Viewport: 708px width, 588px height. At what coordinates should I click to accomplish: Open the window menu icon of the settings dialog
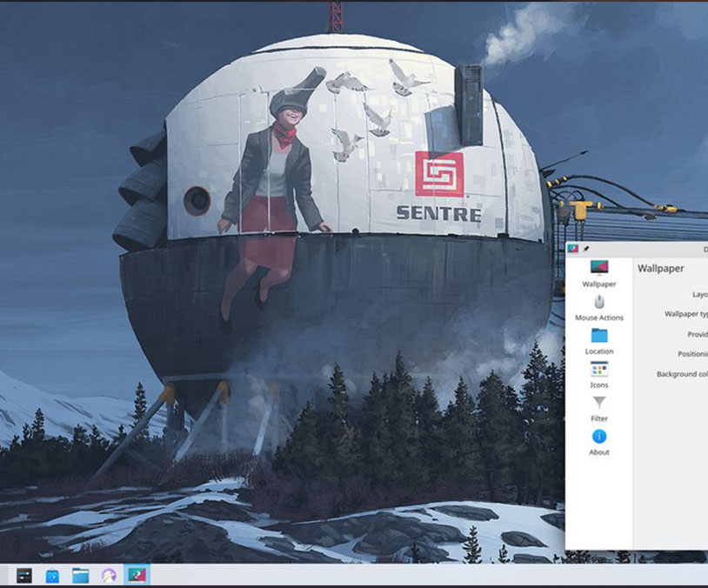[572, 248]
